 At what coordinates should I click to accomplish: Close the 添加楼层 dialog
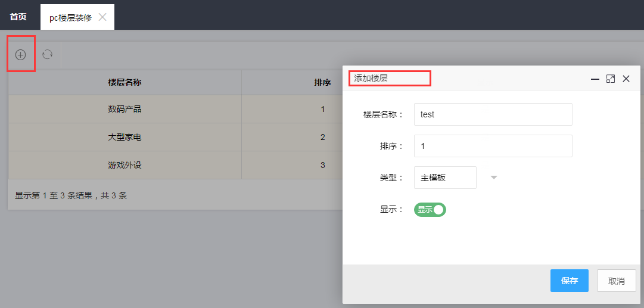pos(626,79)
